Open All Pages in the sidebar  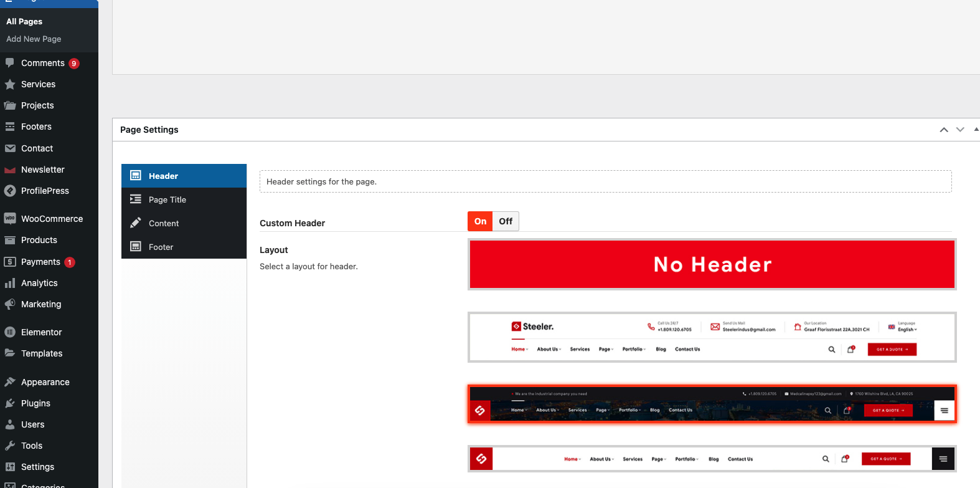(x=24, y=21)
